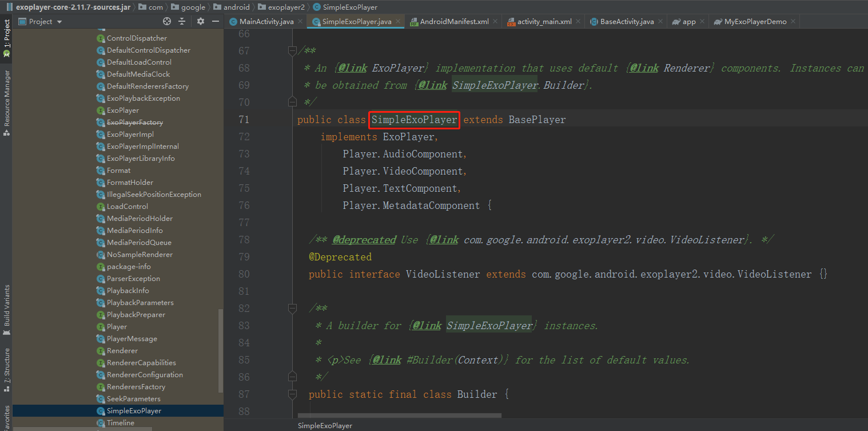Close the activity_main.xml tab

(578, 22)
